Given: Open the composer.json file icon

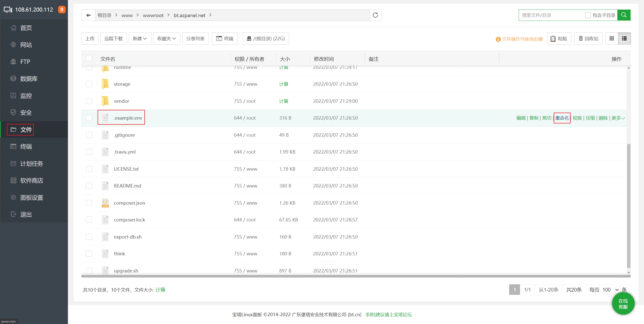Looking at the screenshot, I should [105, 203].
